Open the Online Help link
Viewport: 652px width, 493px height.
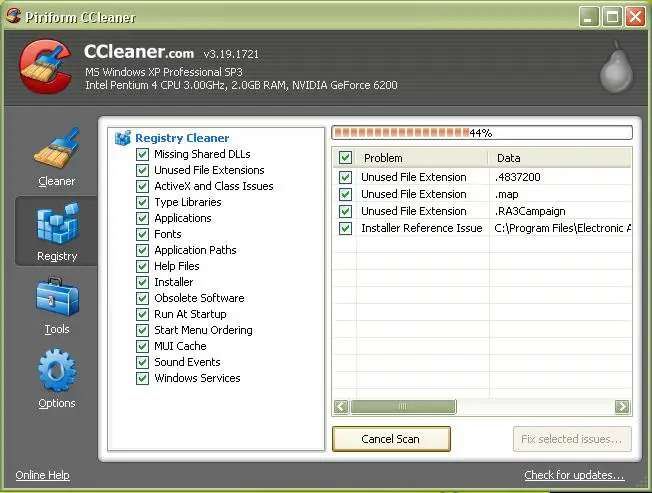pos(42,475)
